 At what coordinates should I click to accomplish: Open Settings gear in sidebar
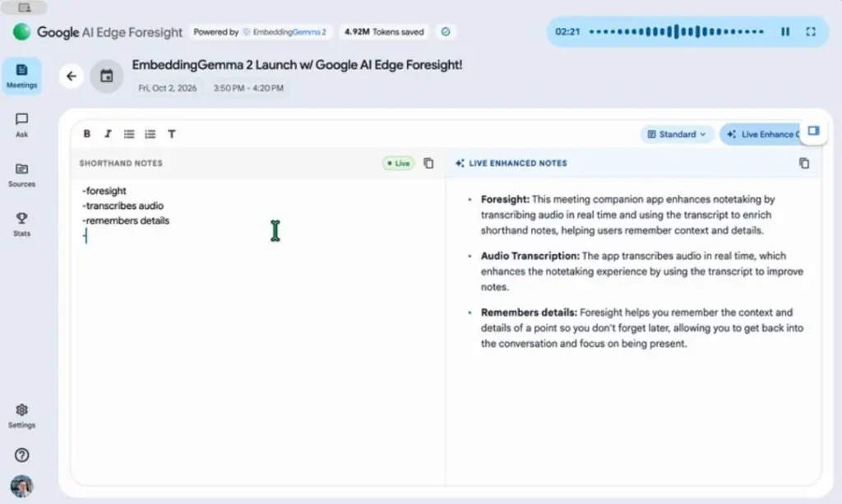click(x=21, y=416)
